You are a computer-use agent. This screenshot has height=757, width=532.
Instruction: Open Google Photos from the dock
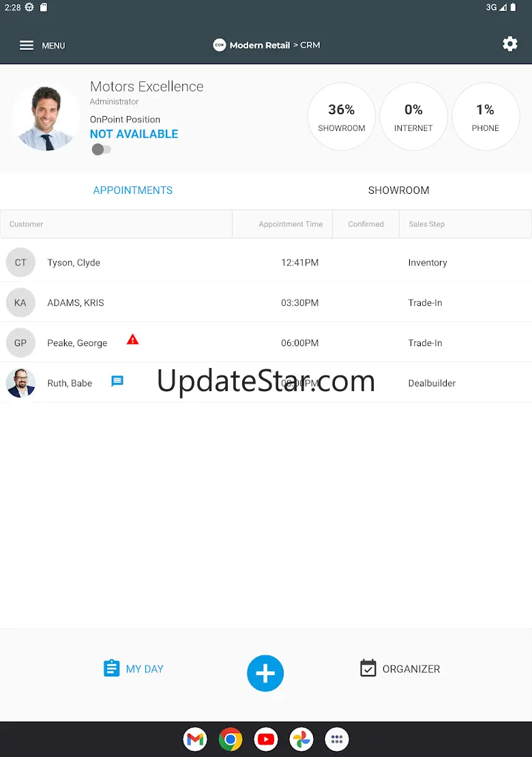coord(301,739)
